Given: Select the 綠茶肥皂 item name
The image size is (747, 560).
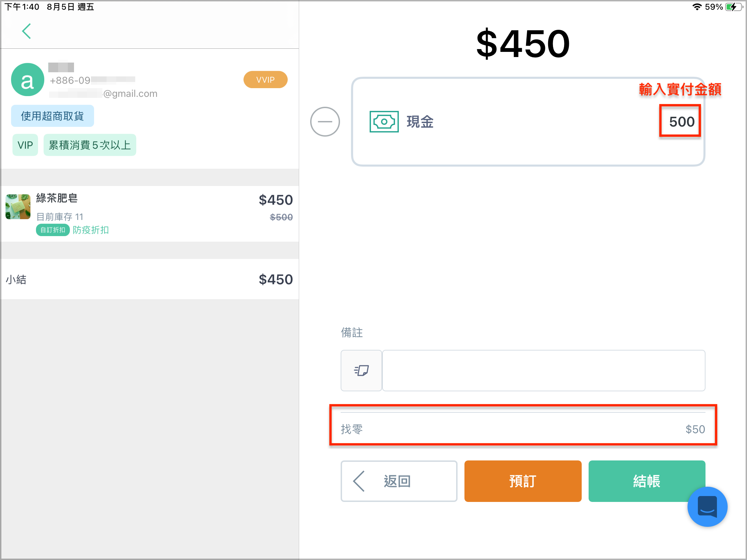Looking at the screenshot, I should coord(57,198).
